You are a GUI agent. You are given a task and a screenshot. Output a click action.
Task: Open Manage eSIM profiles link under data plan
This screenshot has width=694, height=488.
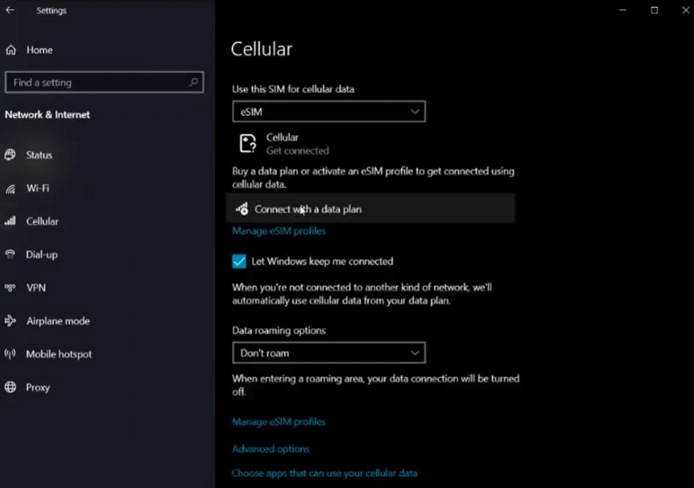tap(279, 231)
